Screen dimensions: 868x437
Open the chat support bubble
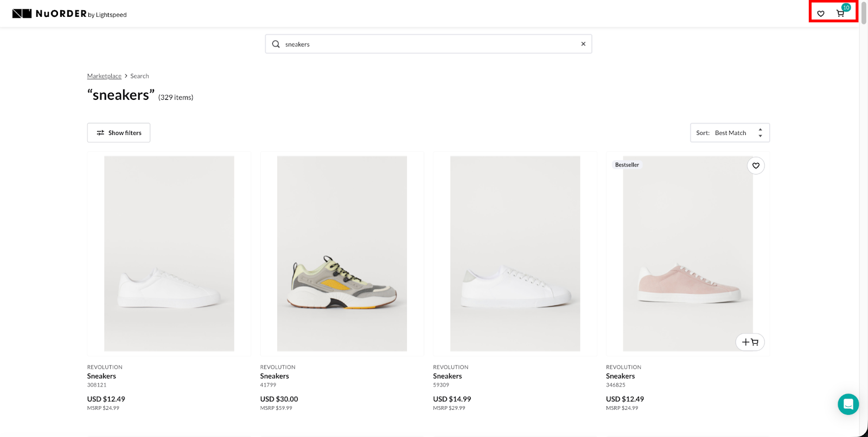[848, 404]
